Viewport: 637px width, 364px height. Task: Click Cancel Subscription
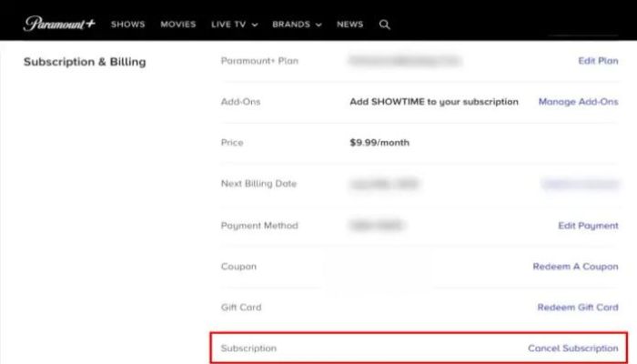[572, 349]
